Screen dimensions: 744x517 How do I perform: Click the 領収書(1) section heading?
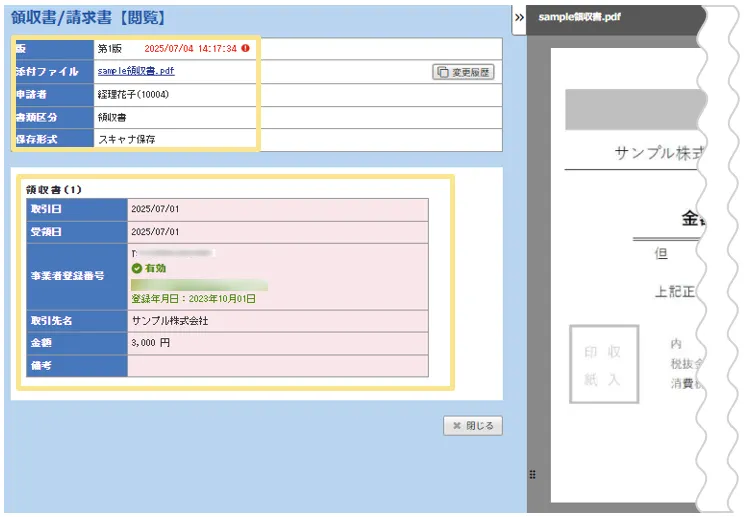point(54,188)
